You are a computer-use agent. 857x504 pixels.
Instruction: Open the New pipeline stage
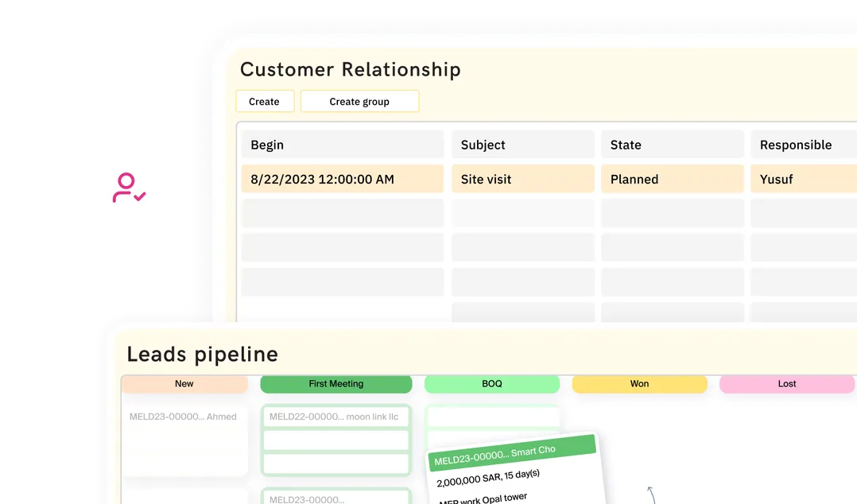point(184,384)
